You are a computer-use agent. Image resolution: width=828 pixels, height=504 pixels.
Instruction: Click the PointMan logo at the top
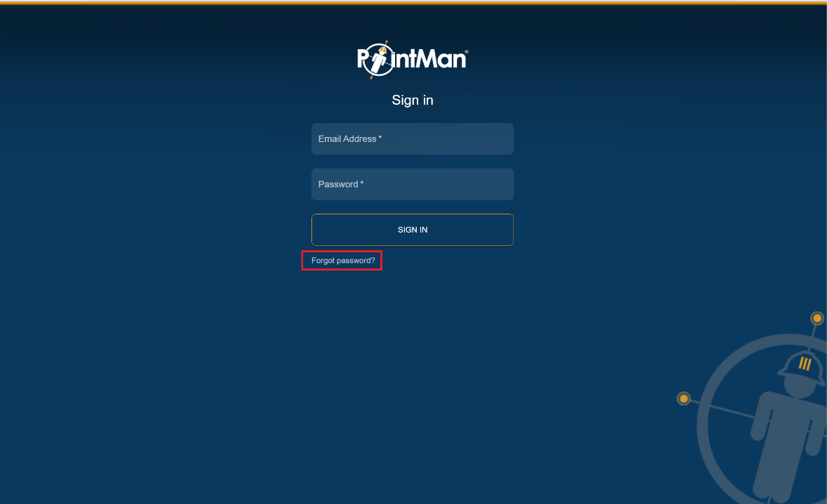413,59
